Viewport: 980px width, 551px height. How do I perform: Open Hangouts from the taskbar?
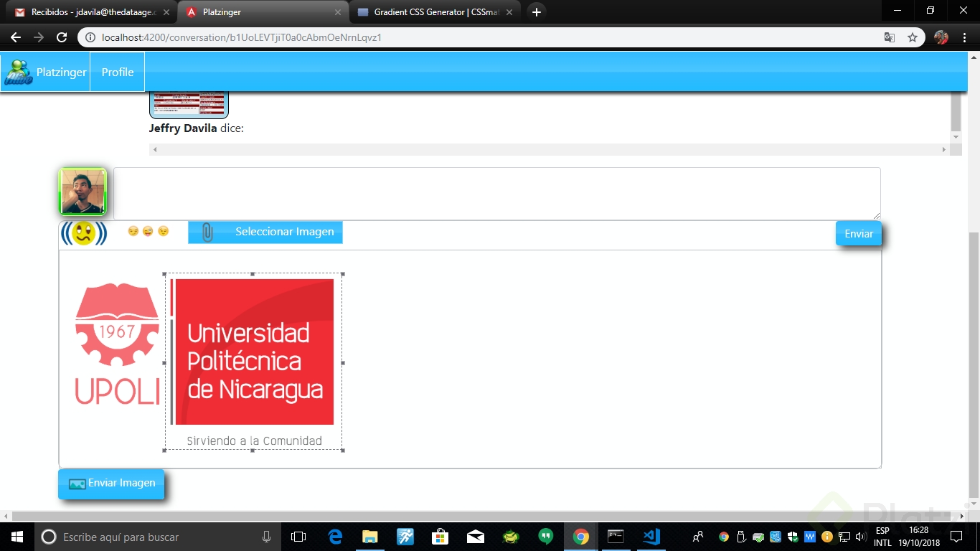point(545,537)
